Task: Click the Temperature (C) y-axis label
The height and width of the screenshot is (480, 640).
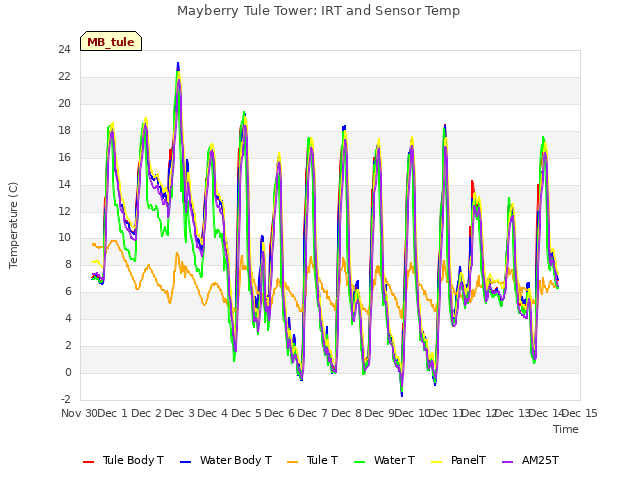Action: 13,225
